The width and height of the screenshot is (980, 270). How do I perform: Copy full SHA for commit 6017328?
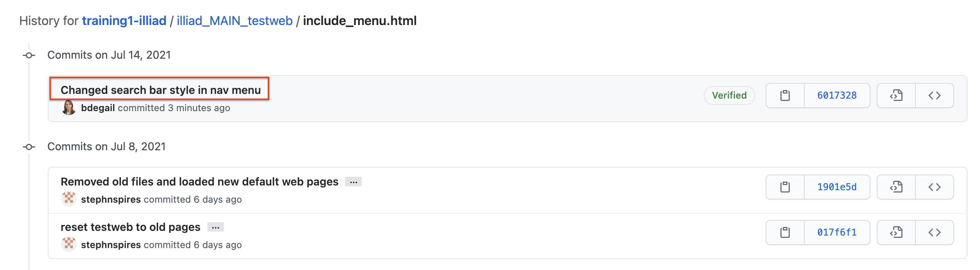785,95
